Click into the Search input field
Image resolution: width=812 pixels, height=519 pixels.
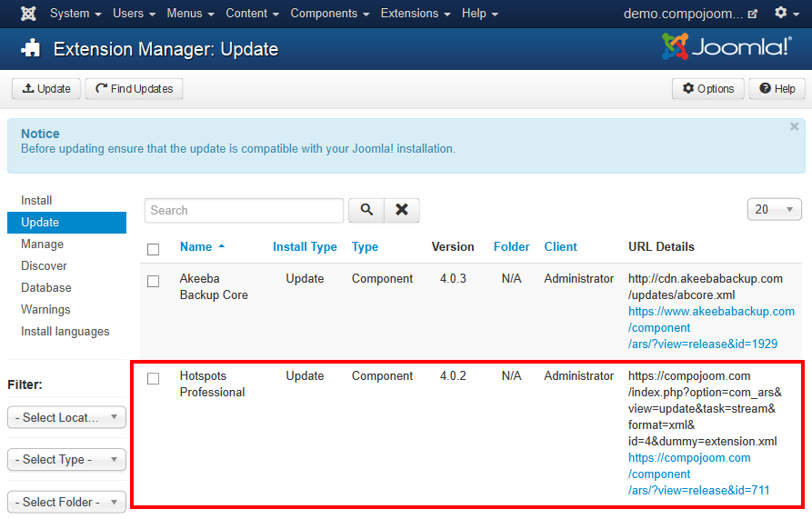(244, 210)
